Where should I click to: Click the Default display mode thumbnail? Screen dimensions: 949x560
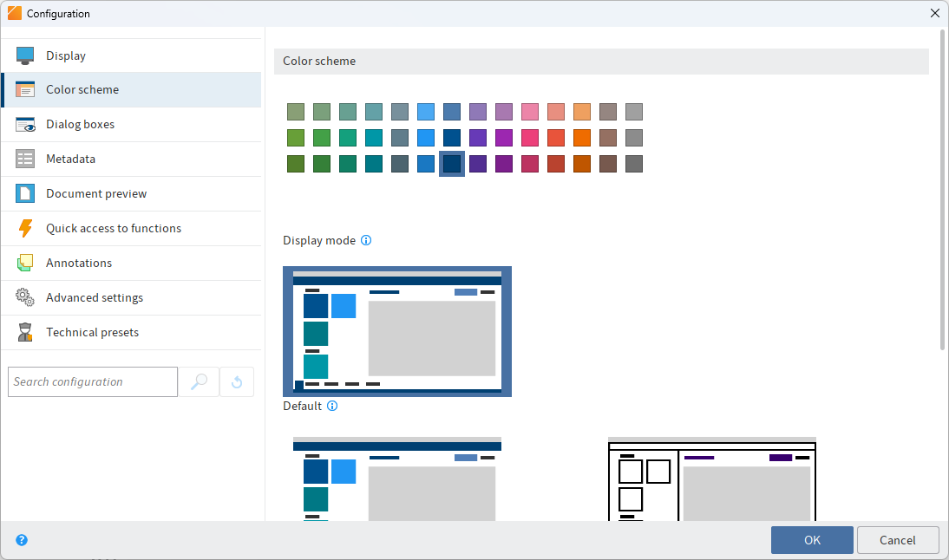[x=396, y=331]
